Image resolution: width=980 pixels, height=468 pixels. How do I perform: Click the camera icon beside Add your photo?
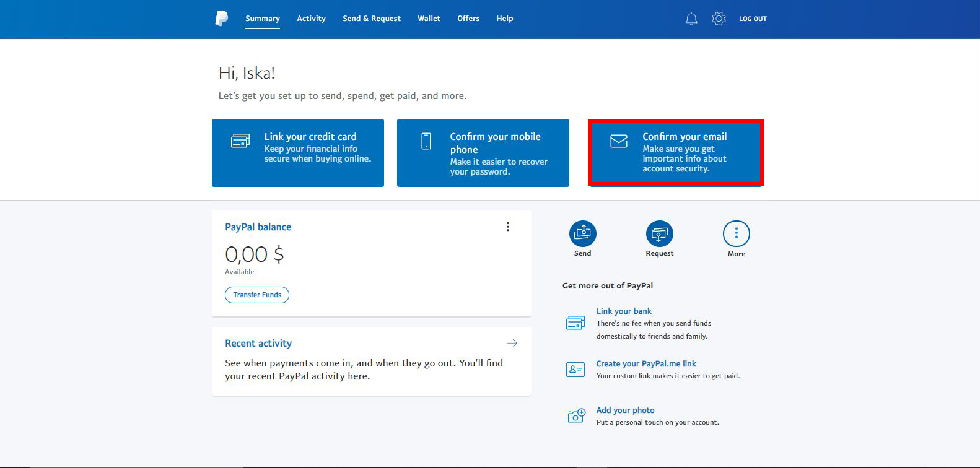tap(576, 415)
